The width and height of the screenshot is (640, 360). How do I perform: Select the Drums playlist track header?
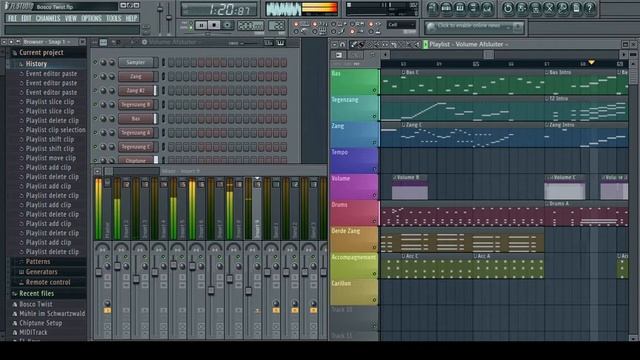354,213
